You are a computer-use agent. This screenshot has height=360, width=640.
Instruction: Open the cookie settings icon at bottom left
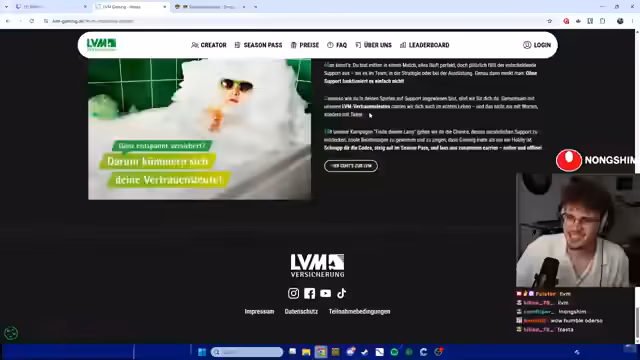(11, 333)
